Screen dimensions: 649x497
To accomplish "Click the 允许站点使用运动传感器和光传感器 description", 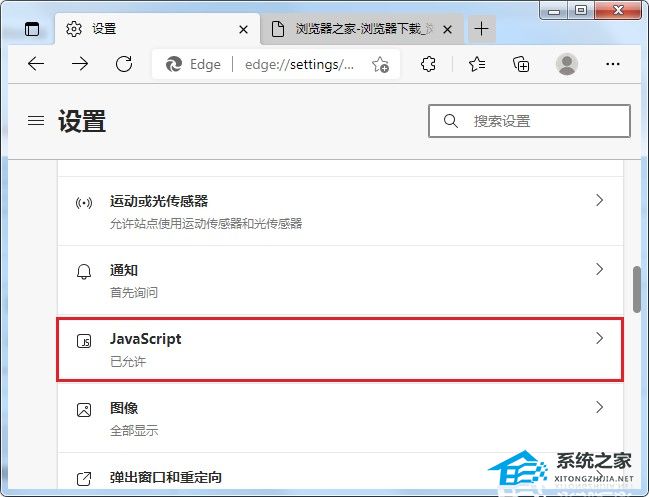I will click(206, 224).
